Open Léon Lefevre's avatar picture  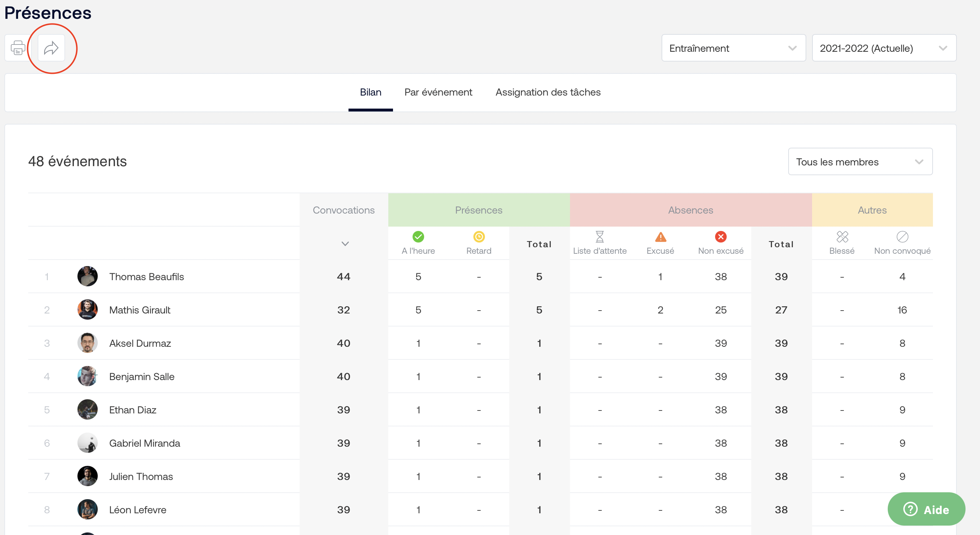[88, 510]
